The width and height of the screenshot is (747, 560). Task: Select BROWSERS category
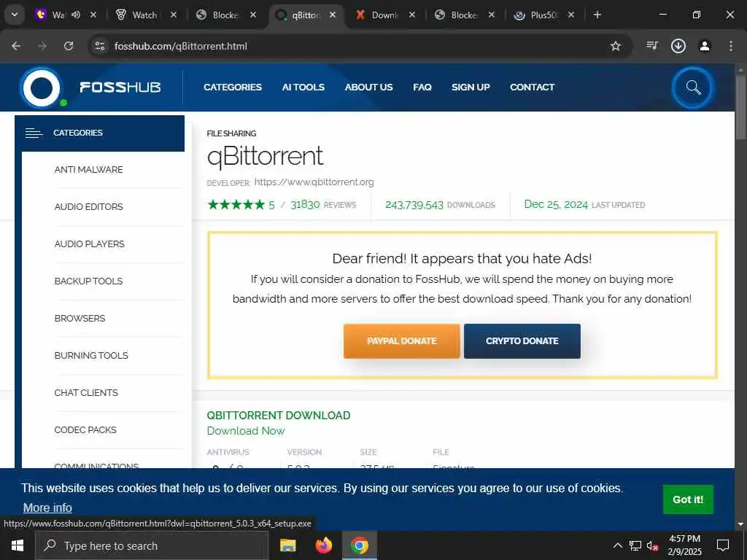80,318
